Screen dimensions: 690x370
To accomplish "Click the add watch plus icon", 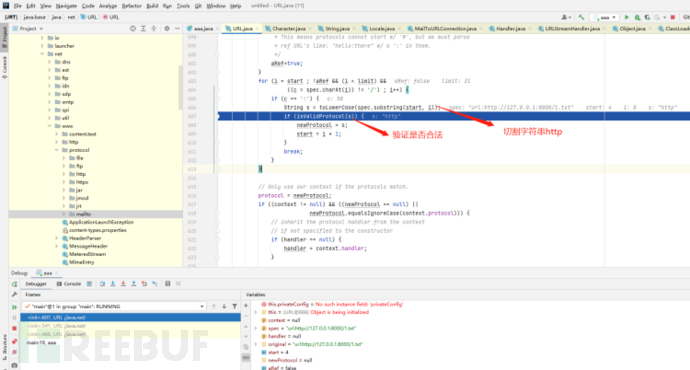I will coord(246,305).
